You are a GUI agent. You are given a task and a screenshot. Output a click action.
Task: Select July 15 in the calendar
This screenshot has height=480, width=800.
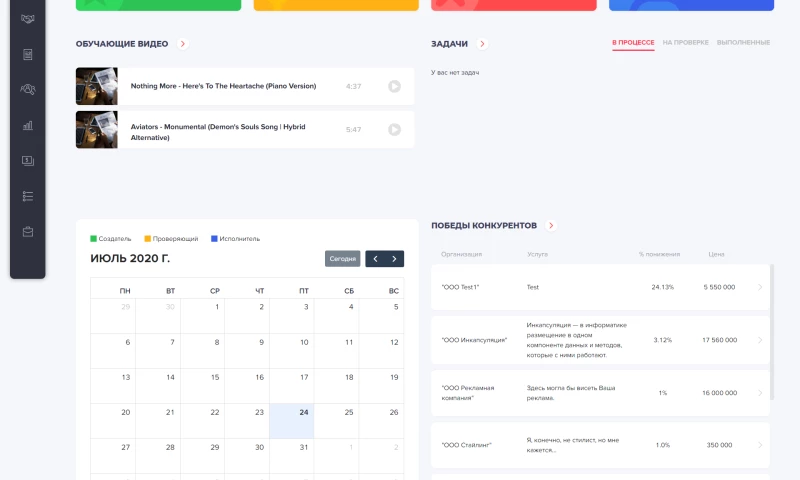(203, 386)
